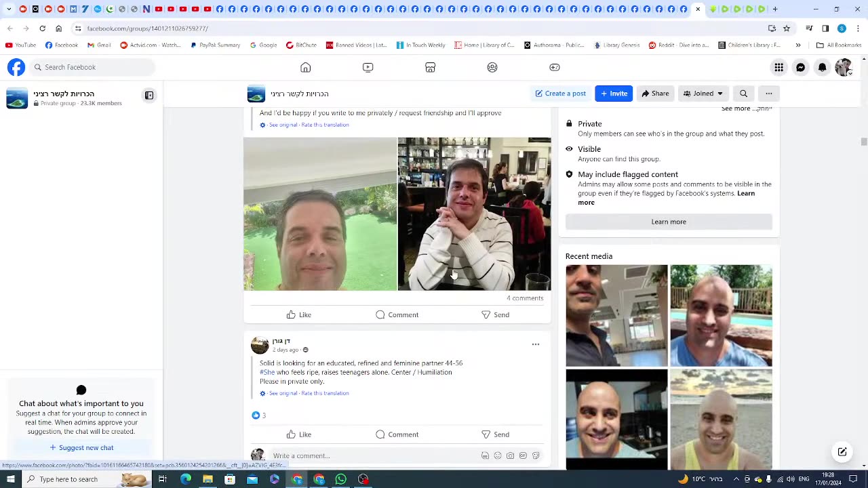Open the Facebook Video tab icon
The image size is (868, 488).
click(x=368, y=67)
